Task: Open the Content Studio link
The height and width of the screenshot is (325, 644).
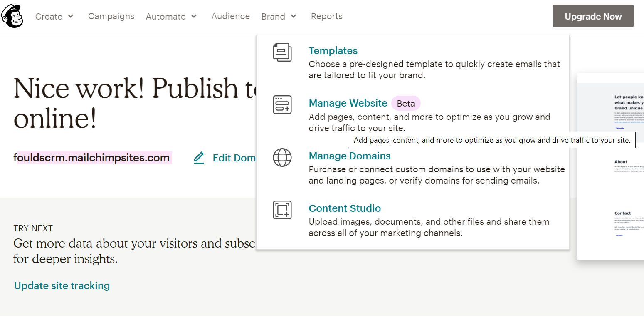Action: [x=345, y=208]
